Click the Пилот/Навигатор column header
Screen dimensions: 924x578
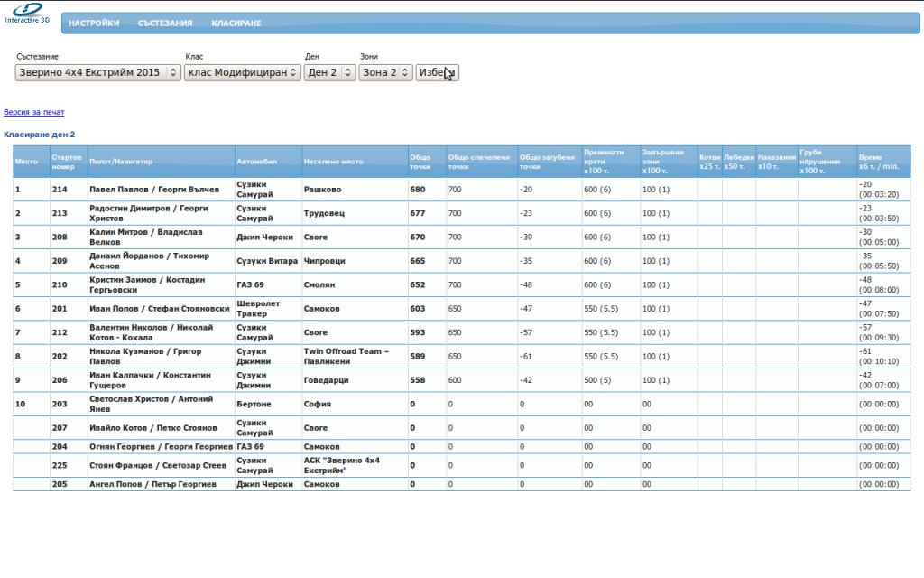click(x=121, y=162)
